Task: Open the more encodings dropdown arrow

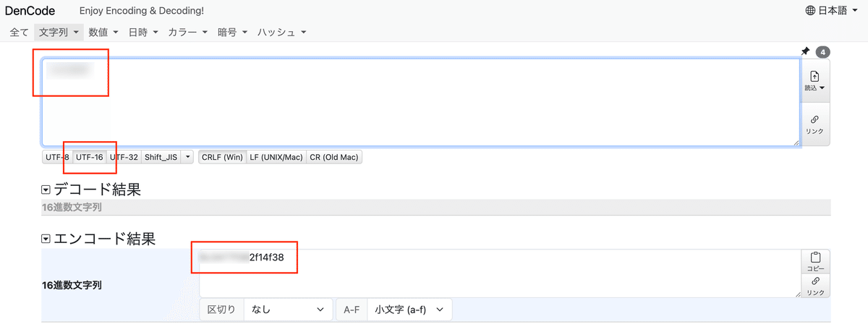Action: pyautogui.click(x=187, y=157)
